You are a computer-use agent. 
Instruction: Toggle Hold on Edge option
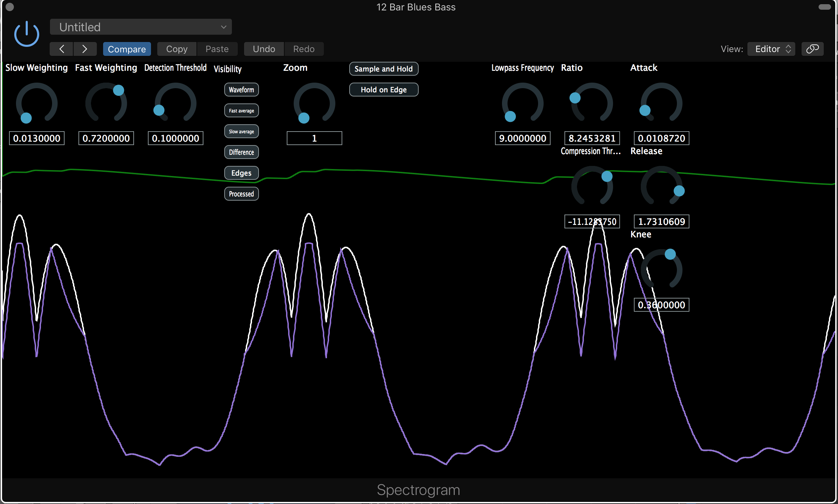[x=384, y=90]
